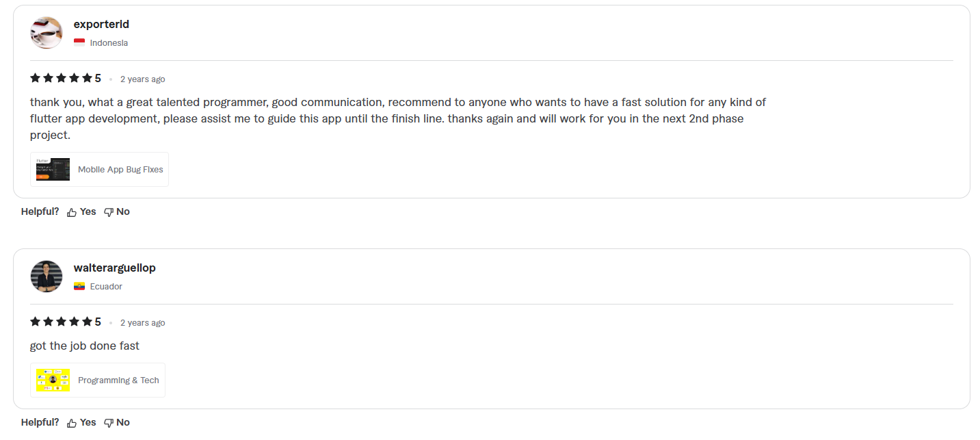Click the first star in exporterId's rating
Screen dimensions: 980x440
[36, 77]
